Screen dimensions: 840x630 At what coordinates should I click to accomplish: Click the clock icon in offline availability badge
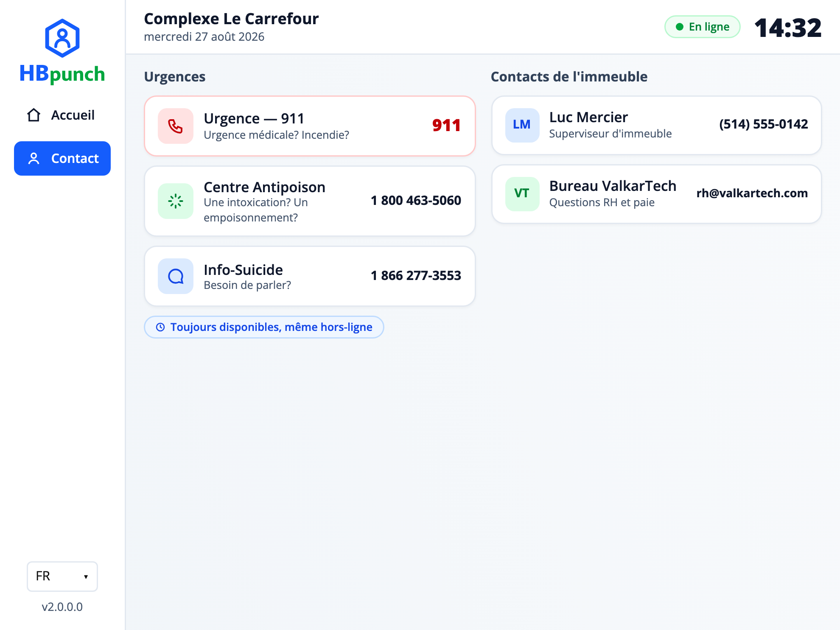click(160, 327)
